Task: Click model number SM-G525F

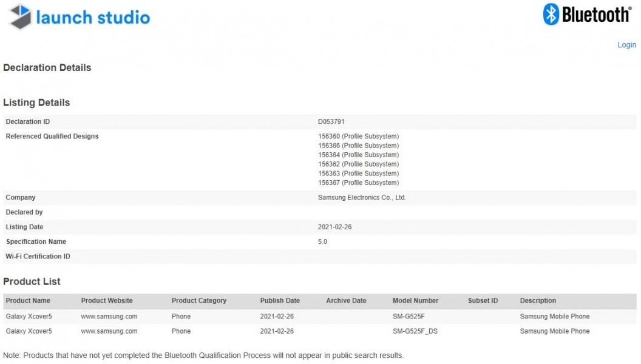Action: (x=409, y=317)
